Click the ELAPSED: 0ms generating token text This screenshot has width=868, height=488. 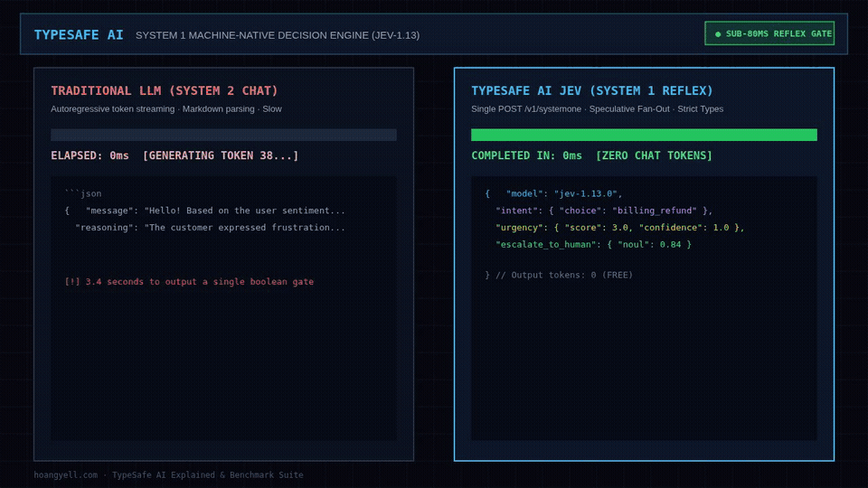[x=175, y=155]
